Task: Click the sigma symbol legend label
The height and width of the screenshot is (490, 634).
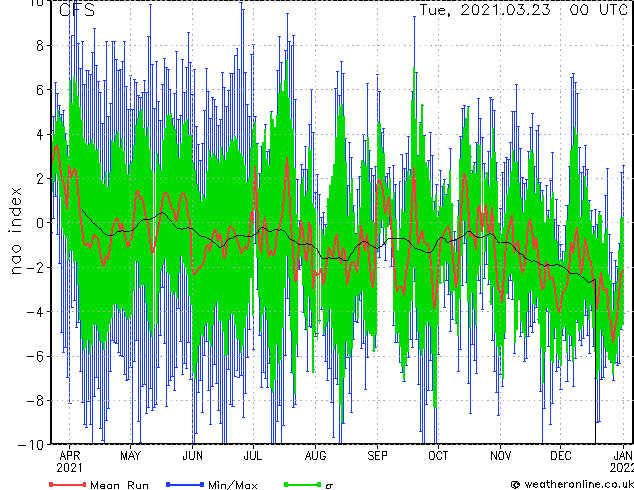Action: pyautogui.click(x=330, y=486)
